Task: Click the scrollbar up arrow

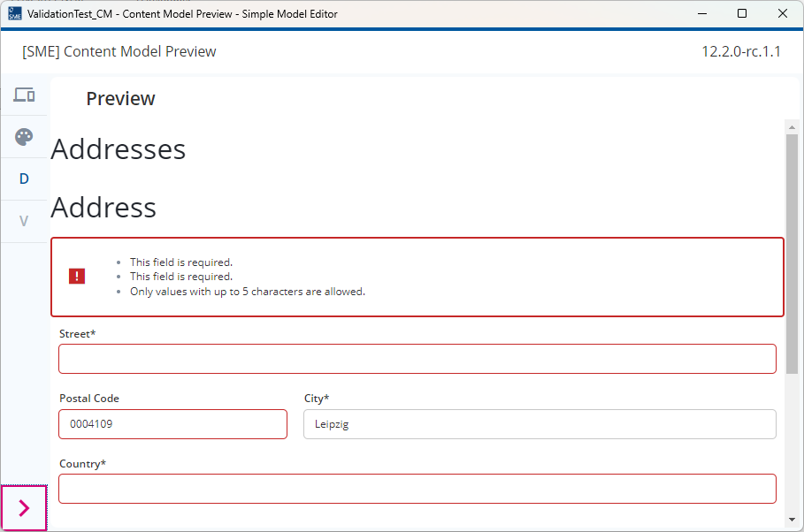Action: point(792,126)
